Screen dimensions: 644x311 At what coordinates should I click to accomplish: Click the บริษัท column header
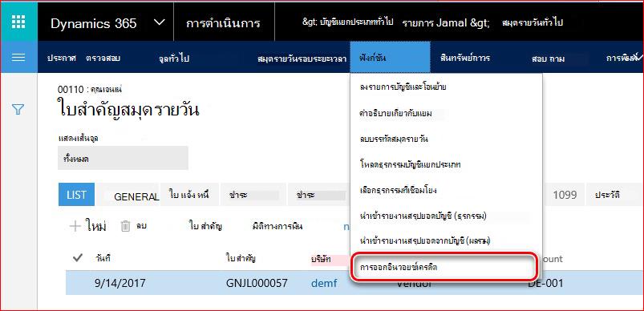[321, 259]
